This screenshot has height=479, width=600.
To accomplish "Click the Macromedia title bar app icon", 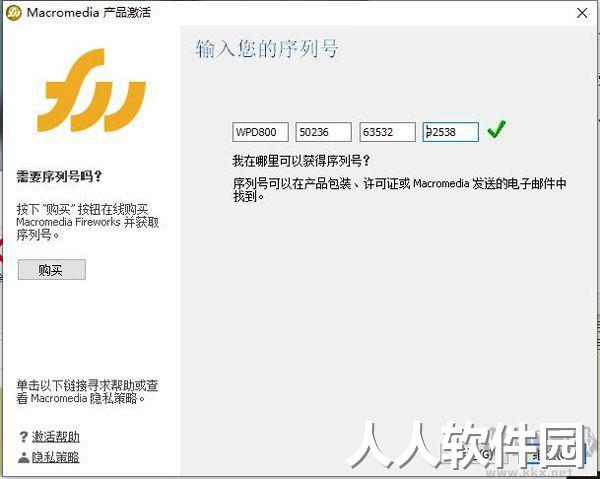I will pyautogui.click(x=13, y=13).
